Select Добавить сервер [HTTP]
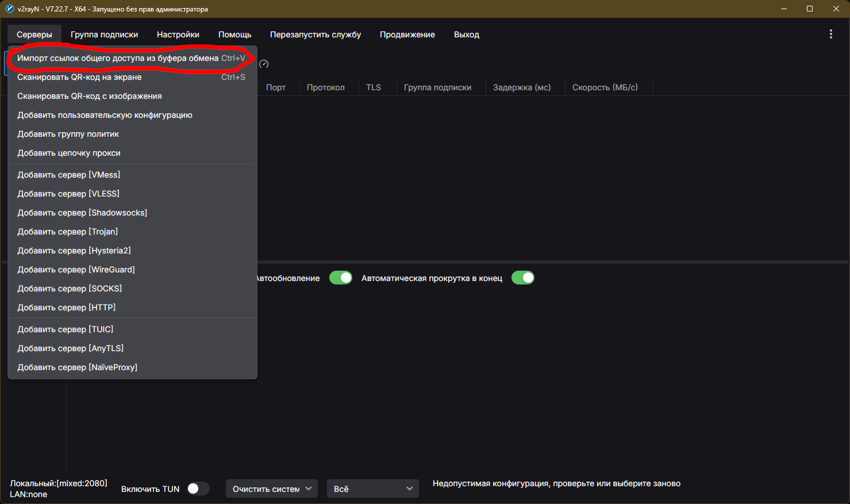Viewport: 850px width, 504px height. [x=132, y=307]
